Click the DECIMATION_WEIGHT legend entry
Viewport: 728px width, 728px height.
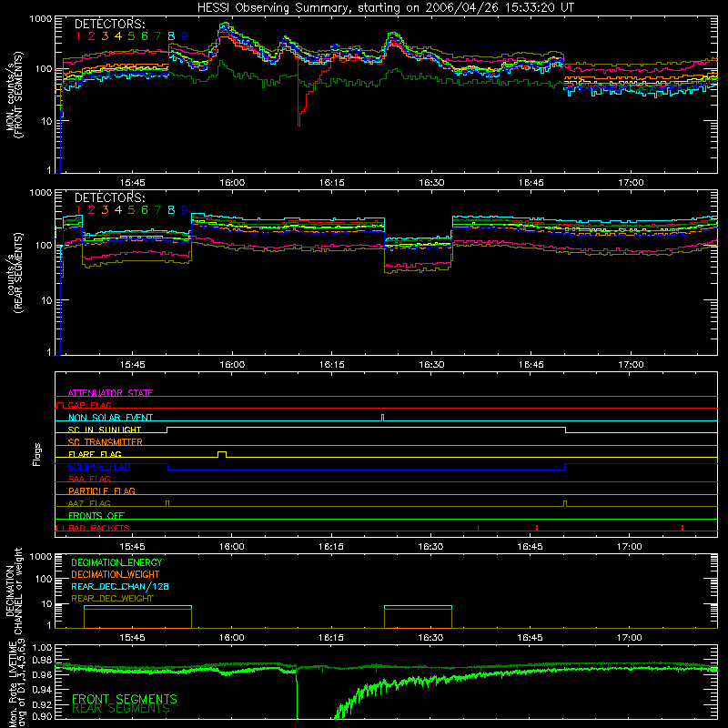pos(116,574)
